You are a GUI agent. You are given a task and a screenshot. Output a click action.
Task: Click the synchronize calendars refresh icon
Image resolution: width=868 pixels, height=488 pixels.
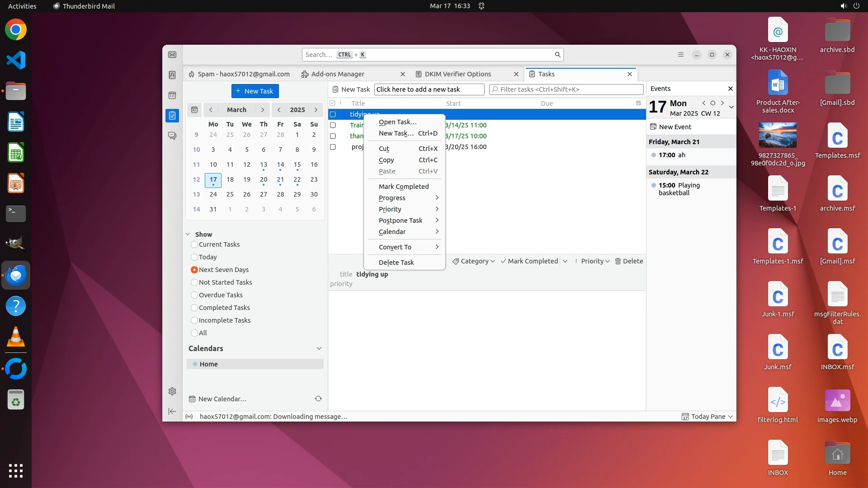tap(318, 399)
